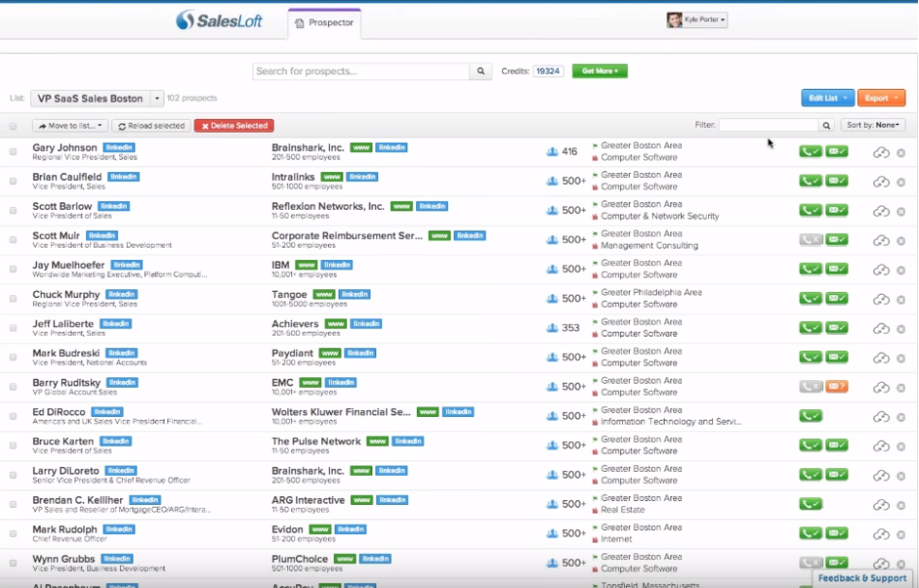Click the Evidon company name
The width and height of the screenshot is (919, 588).
coord(287,529)
